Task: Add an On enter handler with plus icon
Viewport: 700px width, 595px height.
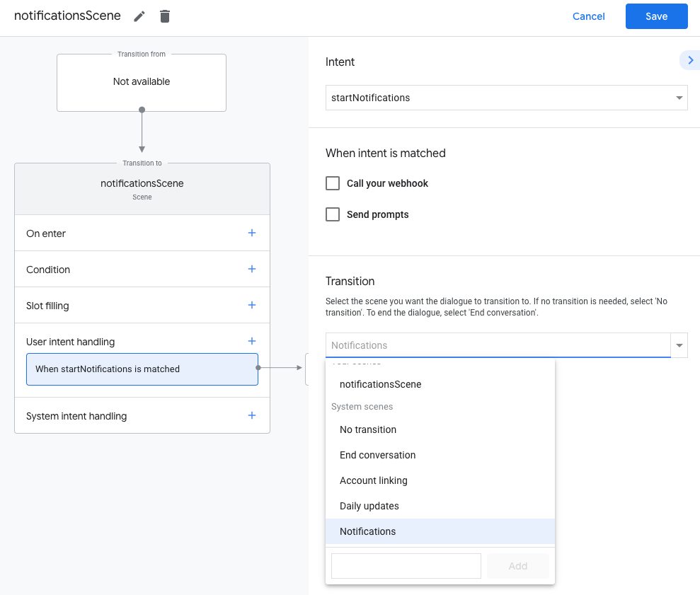Action: [251, 233]
